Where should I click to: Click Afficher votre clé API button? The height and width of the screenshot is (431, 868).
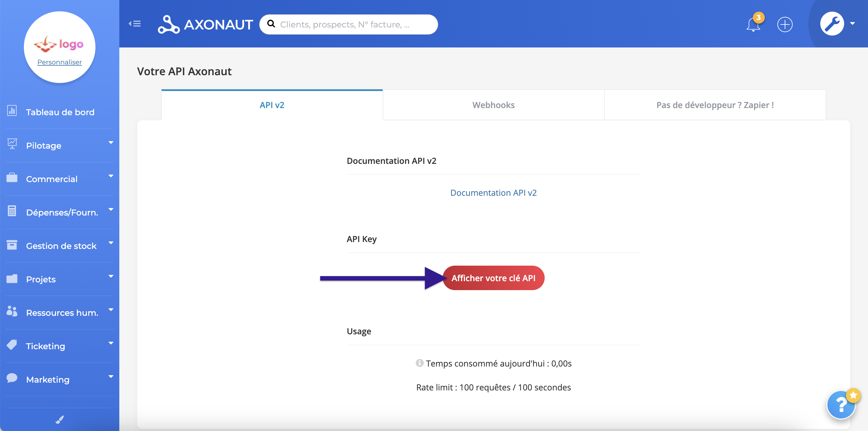click(493, 278)
